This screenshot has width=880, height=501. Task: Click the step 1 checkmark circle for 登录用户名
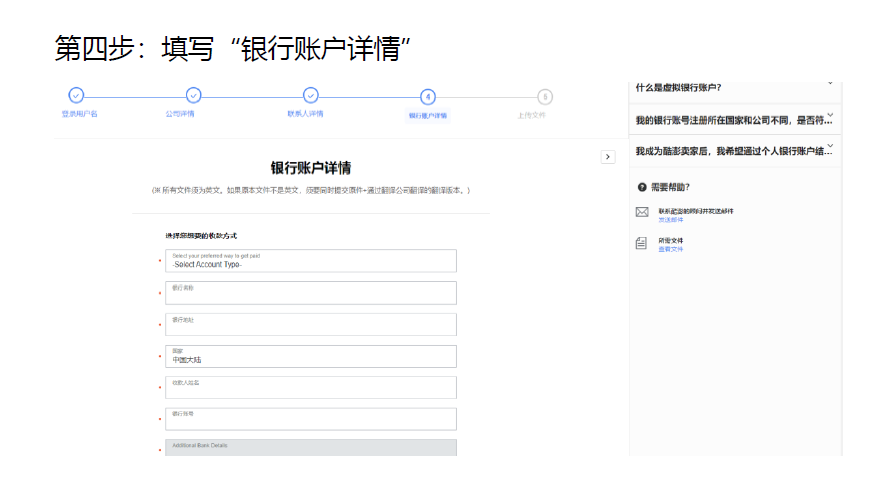tap(76, 96)
